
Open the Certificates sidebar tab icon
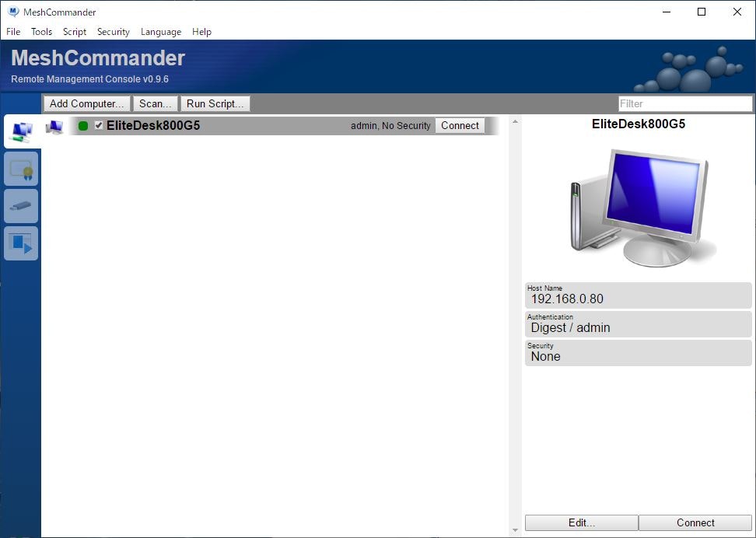[21, 169]
